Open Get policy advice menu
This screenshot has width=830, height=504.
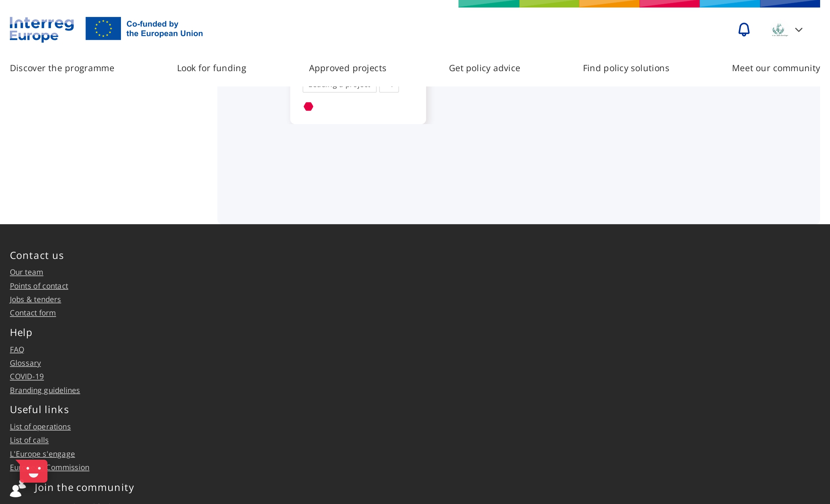coord(484,68)
